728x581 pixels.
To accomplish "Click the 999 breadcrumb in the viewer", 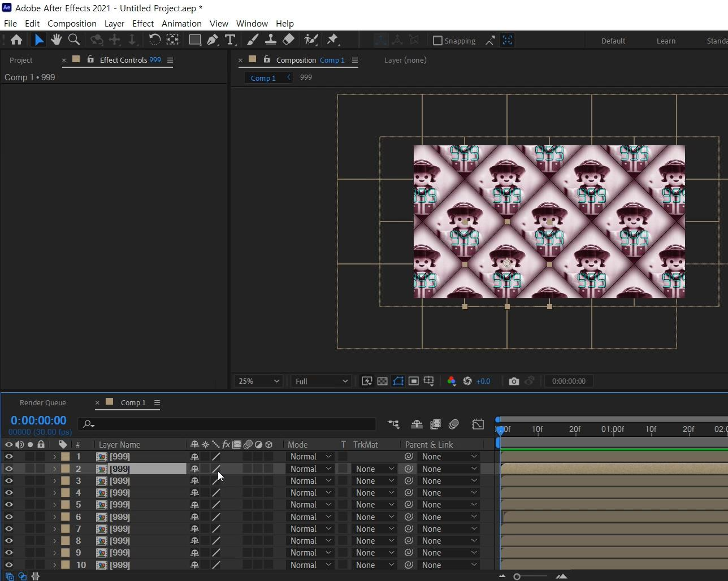I will [306, 77].
